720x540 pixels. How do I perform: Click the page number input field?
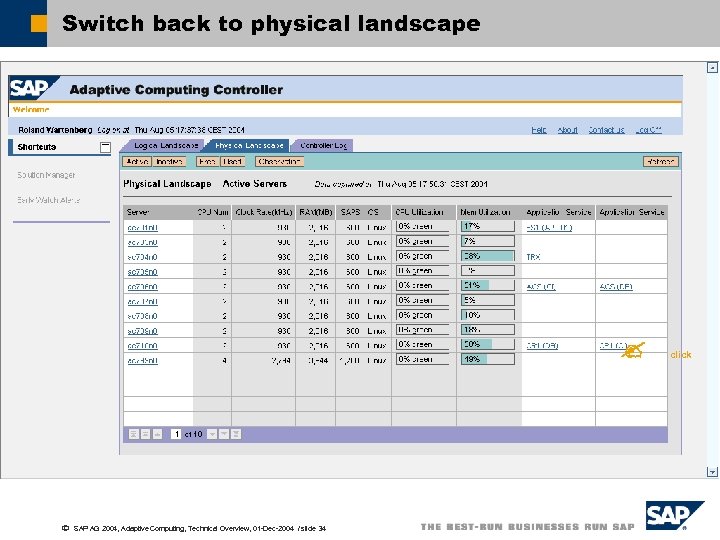pos(176,434)
